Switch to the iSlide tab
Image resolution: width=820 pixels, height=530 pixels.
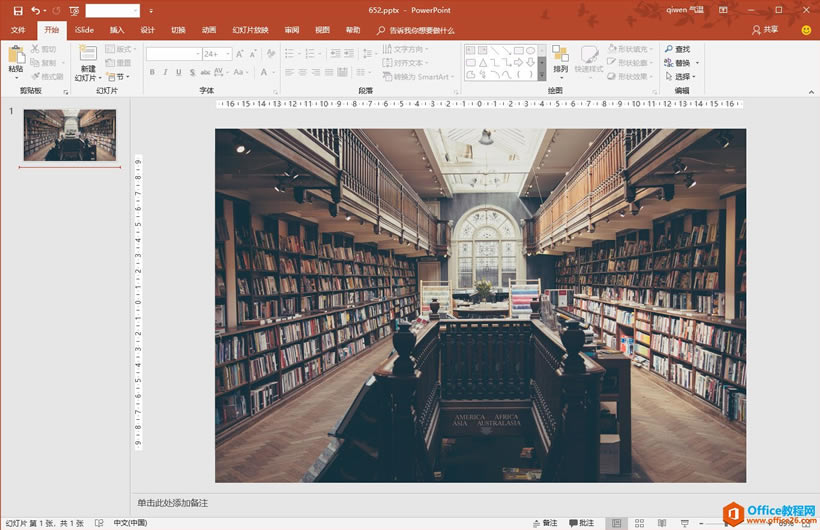(84, 30)
